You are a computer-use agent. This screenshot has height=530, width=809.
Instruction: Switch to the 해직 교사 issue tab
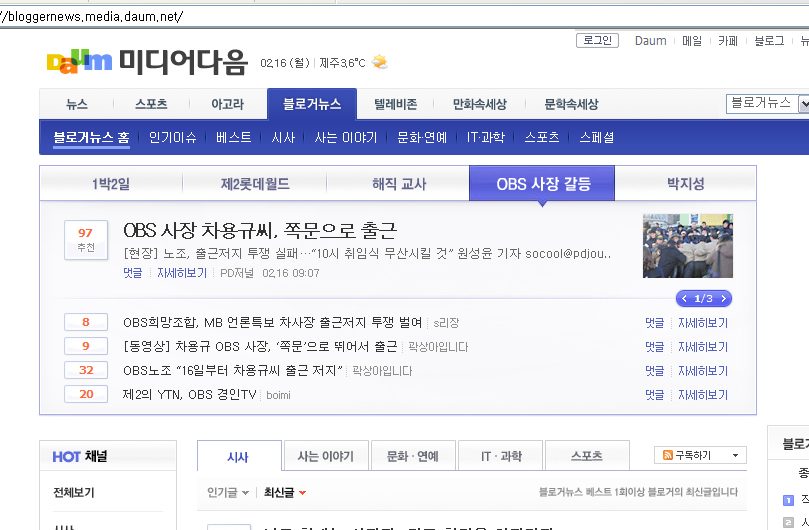(399, 183)
